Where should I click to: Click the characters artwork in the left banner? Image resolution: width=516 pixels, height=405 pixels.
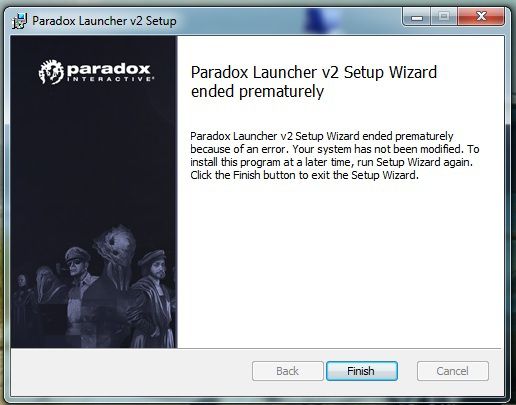[x=95, y=287]
